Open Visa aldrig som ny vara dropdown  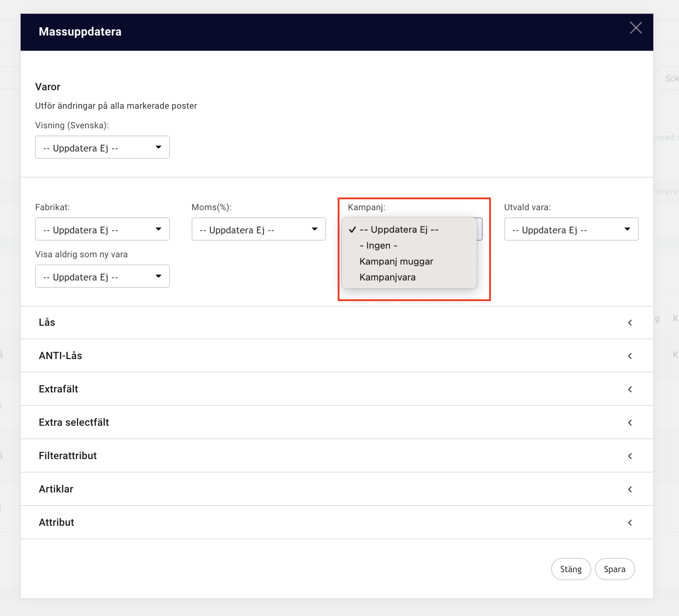(x=102, y=276)
